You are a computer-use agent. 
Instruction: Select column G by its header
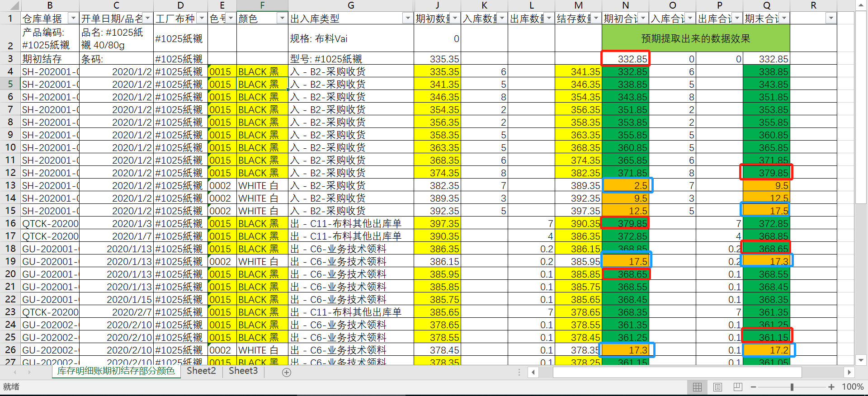coord(351,5)
